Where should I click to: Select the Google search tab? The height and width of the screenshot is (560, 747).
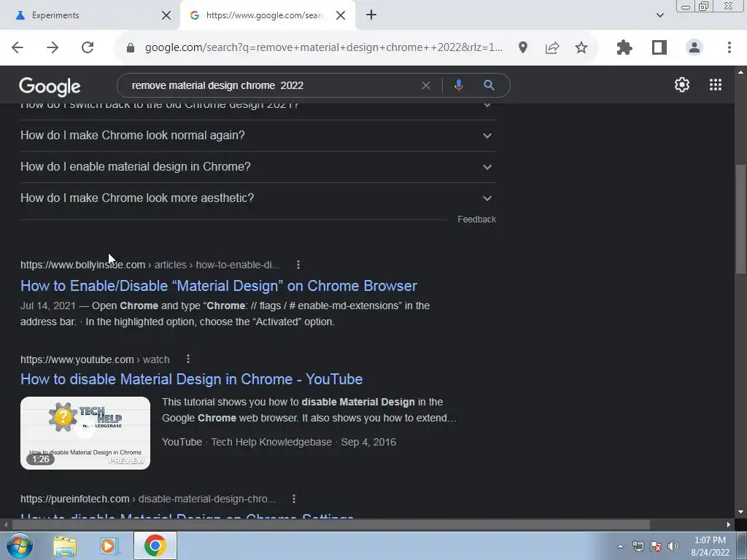(267, 15)
